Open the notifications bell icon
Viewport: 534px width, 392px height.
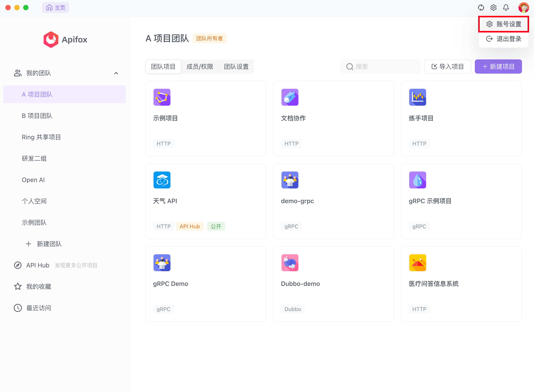(506, 8)
